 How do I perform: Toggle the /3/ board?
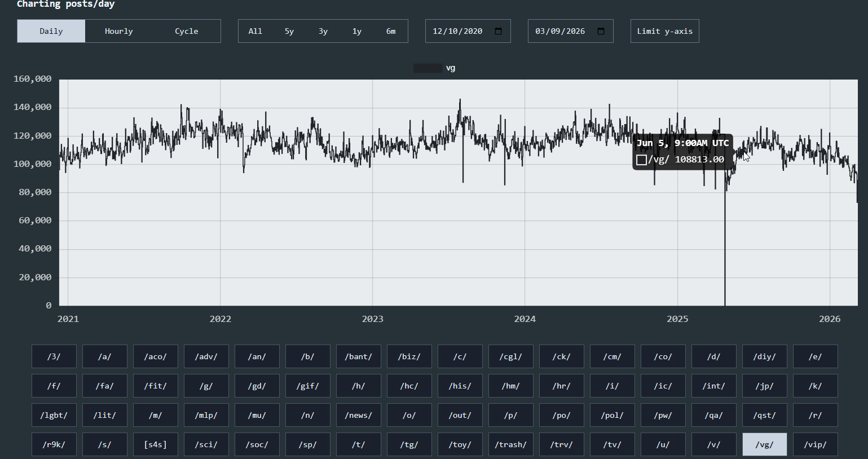click(x=54, y=356)
